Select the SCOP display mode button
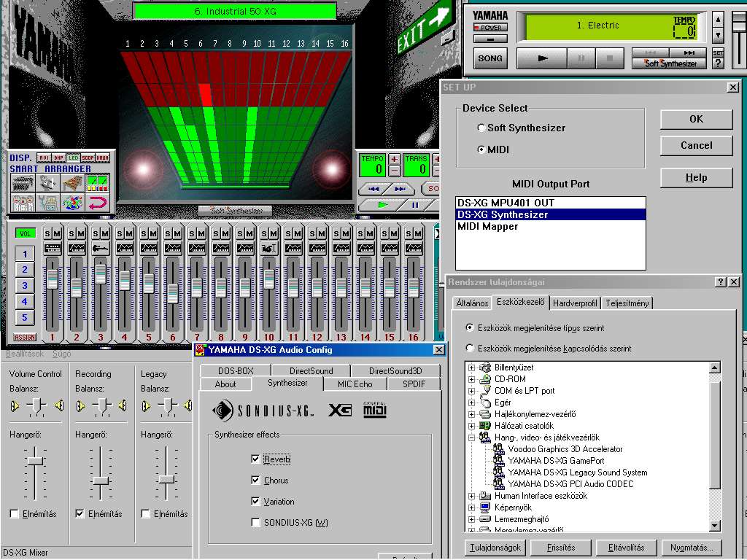The width and height of the screenshot is (747, 560). point(88,157)
